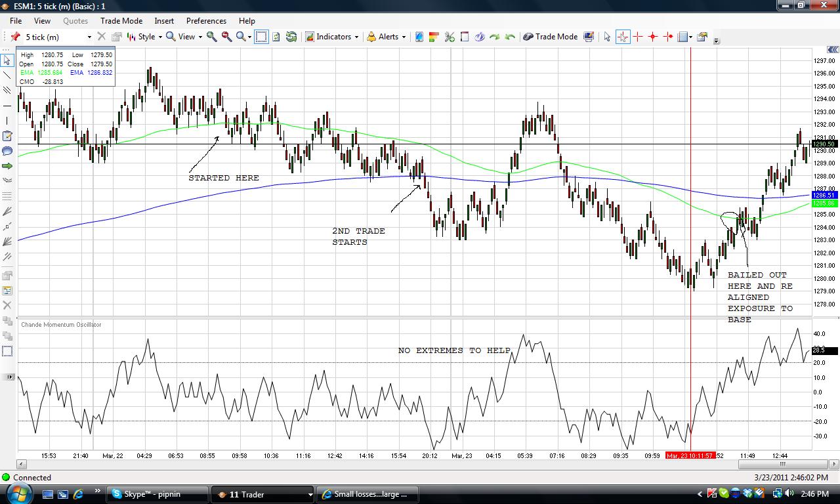Open the Insert menu

(x=164, y=21)
